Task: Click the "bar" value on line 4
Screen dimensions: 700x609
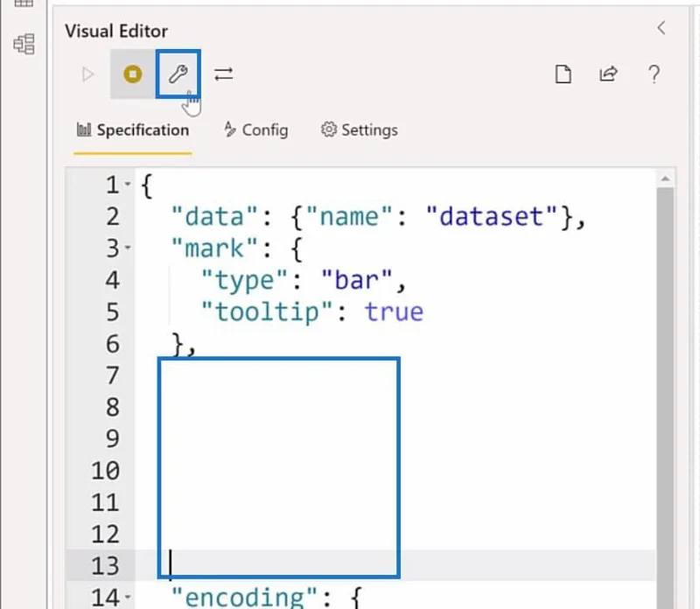Action: 357,280
